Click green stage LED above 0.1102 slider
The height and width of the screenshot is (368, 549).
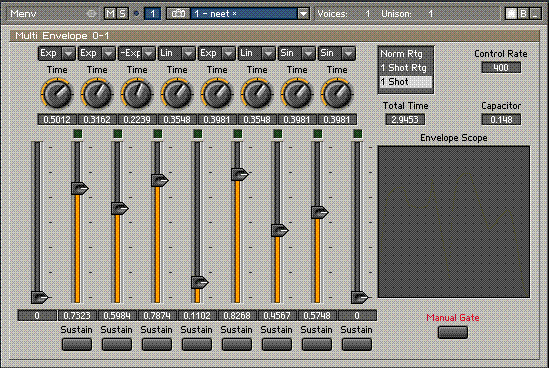click(x=197, y=133)
